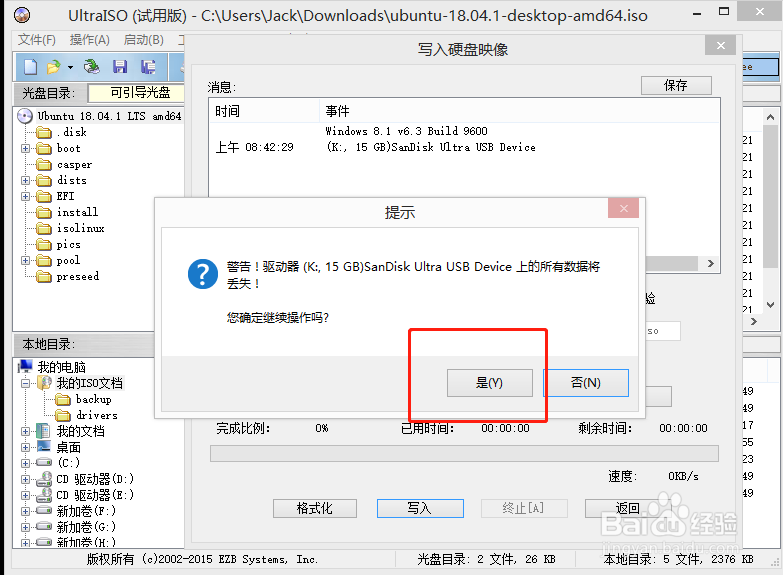Select the pool folder icon
Viewport: 783px width, 575px height.
pos(44,260)
